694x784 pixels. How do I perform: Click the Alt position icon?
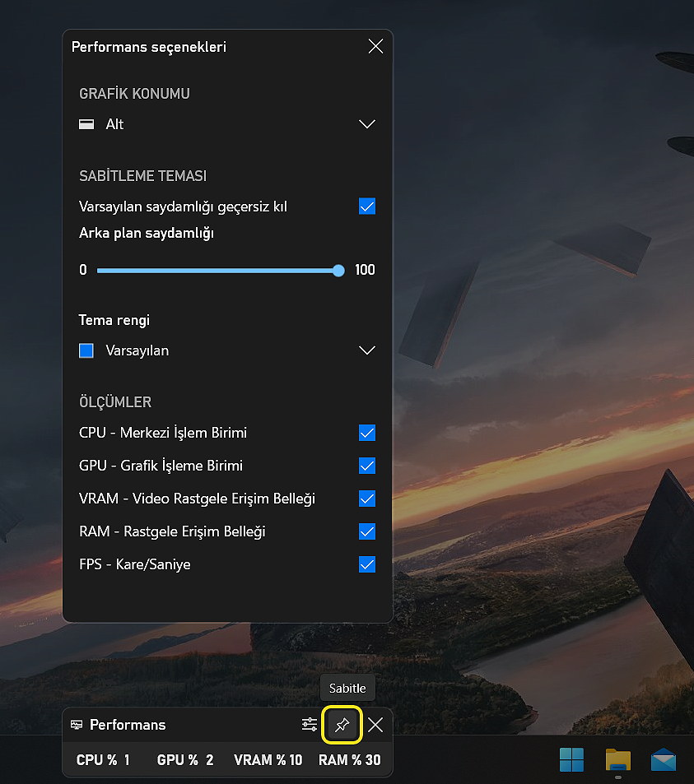(x=86, y=124)
